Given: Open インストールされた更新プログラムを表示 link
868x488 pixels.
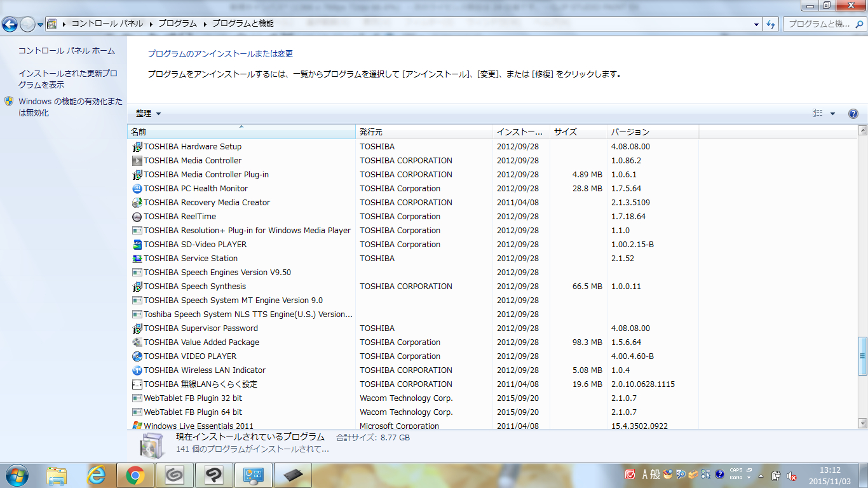Looking at the screenshot, I should 68,79.
